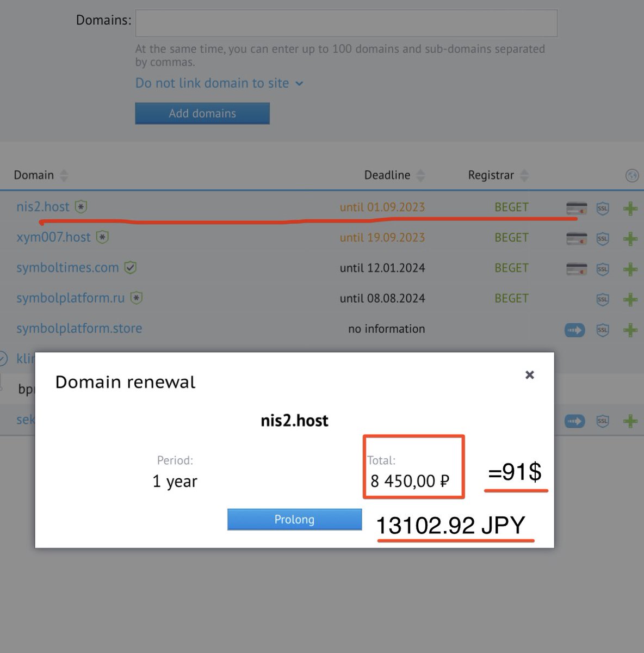
Task: Click the nis2.host title in the dialog
Action: pos(294,421)
